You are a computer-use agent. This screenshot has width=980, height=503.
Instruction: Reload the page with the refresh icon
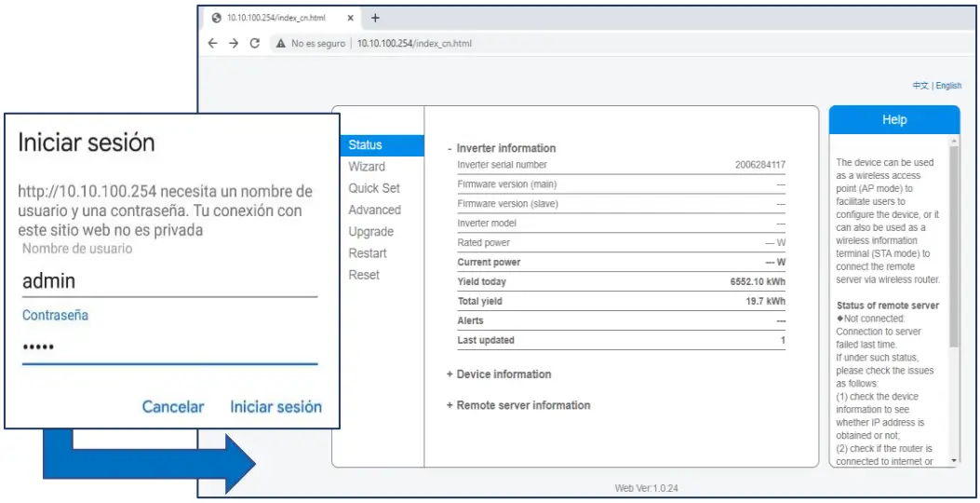[x=255, y=43]
